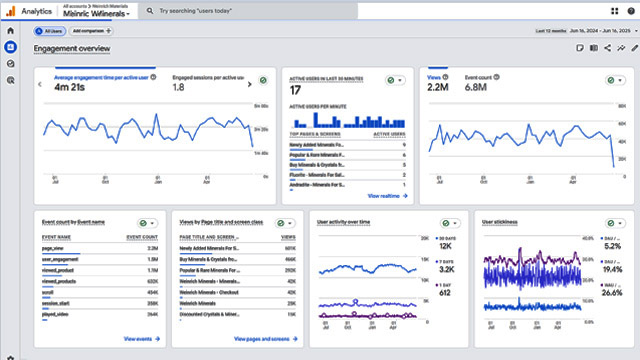Click Weinrich Minerals - Checkout page row
Screen dimensions: 640x360
238,292
